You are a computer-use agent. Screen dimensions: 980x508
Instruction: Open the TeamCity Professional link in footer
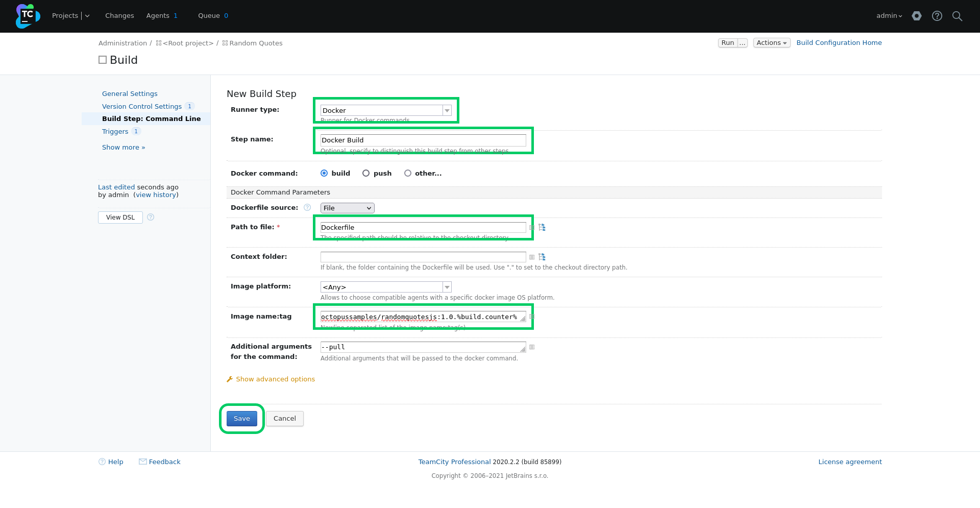(454, 462)
